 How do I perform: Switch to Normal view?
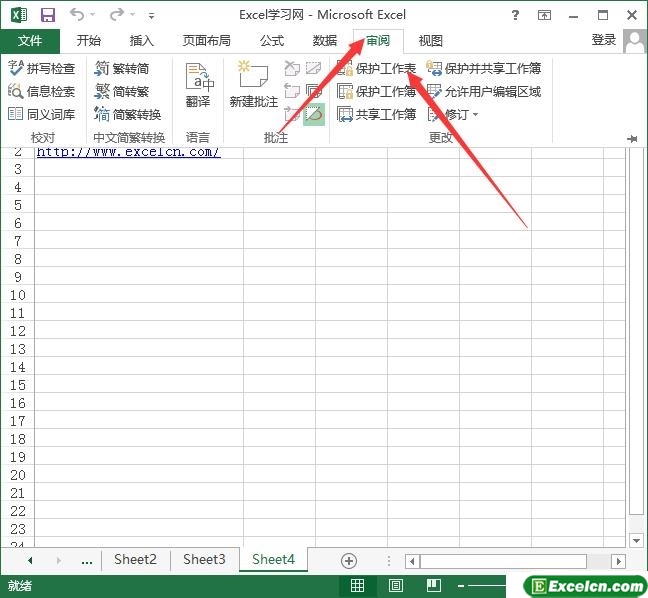pyautogui.click(x=357, y=586)
